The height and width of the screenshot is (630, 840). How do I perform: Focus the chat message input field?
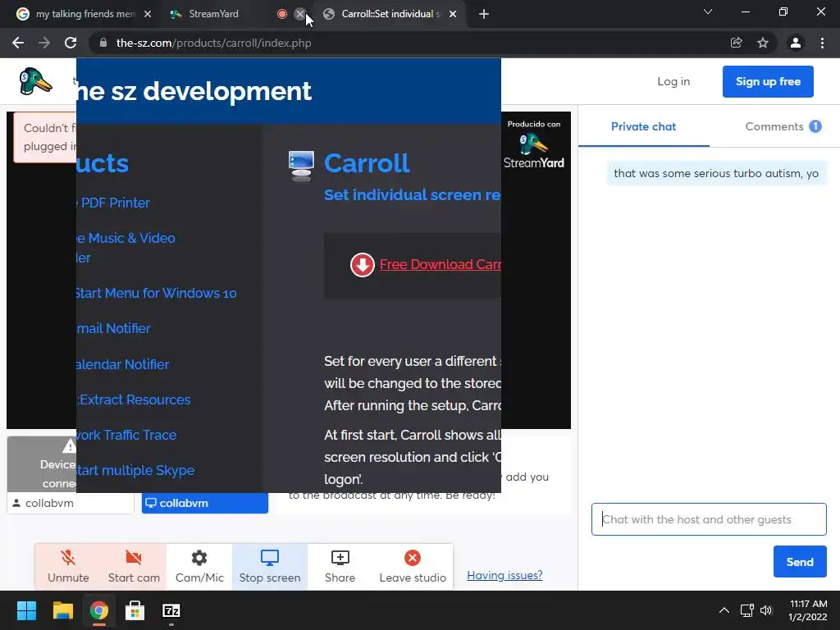[709, 519]
